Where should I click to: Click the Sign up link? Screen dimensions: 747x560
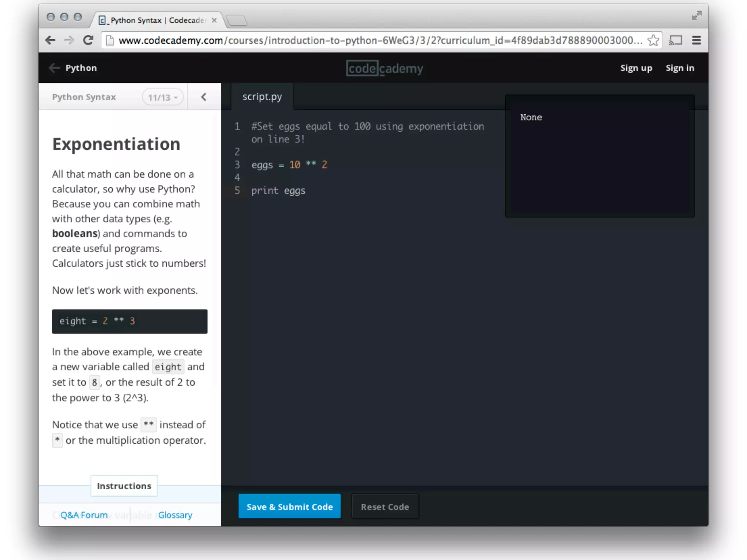coord(636,68)
